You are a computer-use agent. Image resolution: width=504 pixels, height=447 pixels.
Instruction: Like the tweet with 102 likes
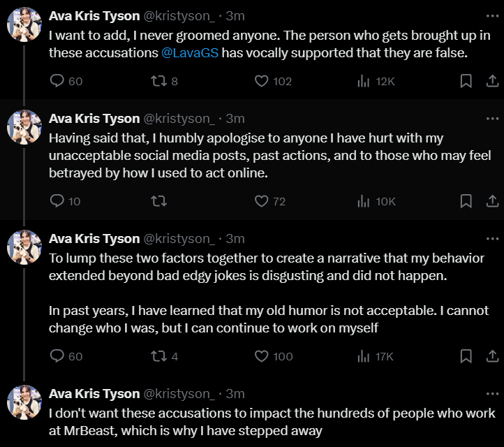click(x=262, y=81)
